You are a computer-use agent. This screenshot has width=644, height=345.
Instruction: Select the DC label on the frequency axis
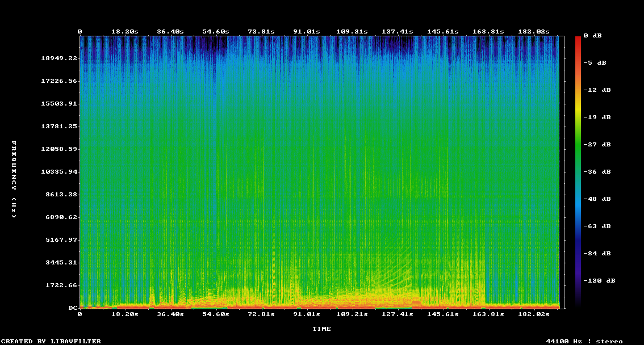[73, 308]
